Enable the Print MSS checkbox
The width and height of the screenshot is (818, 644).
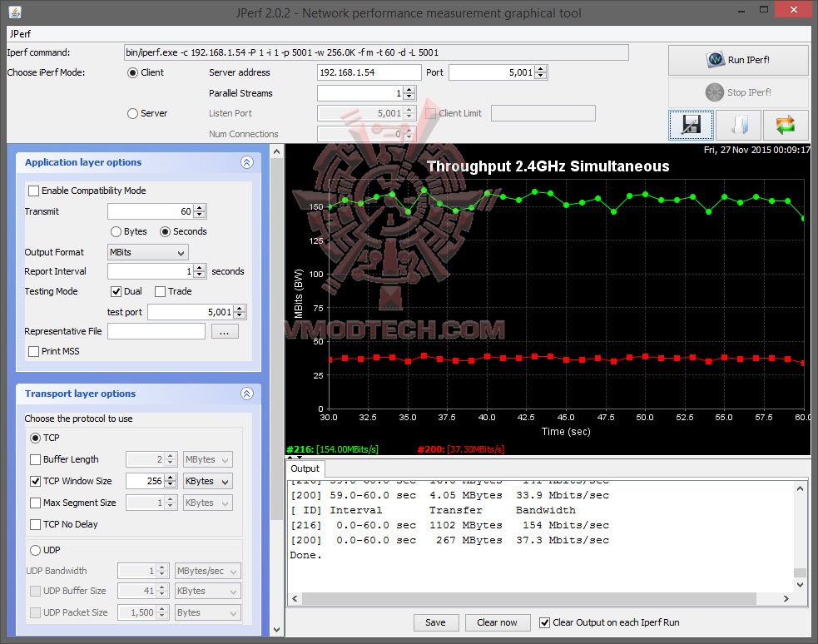[33, 351]
